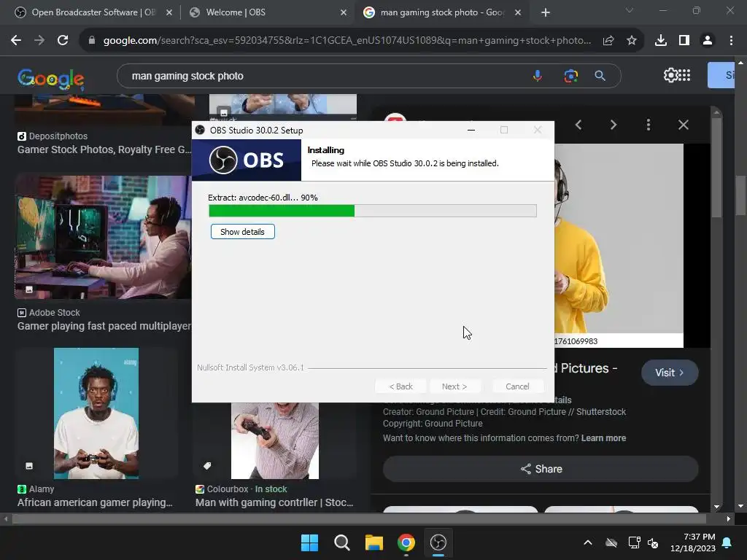747x560 pixels.
Task: Open the image preview more-options menu
Action: tap(649, 125)
